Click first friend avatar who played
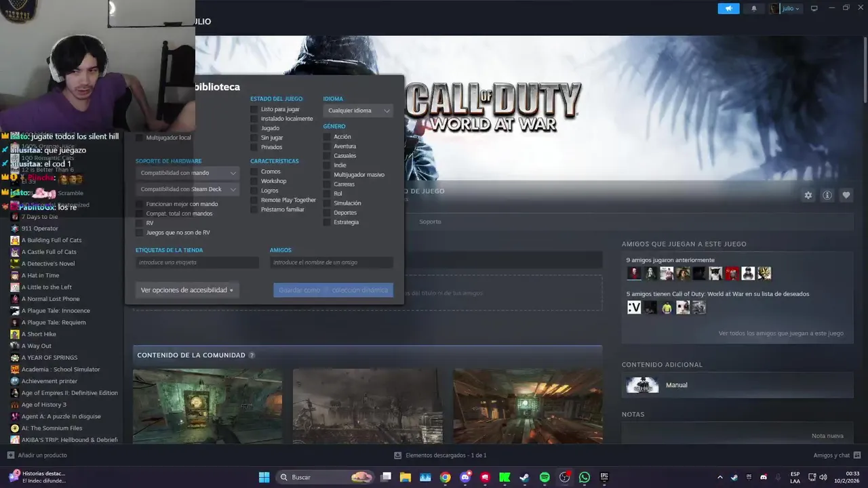This screenshot has width=868, height=488. (x=634, y=273)
